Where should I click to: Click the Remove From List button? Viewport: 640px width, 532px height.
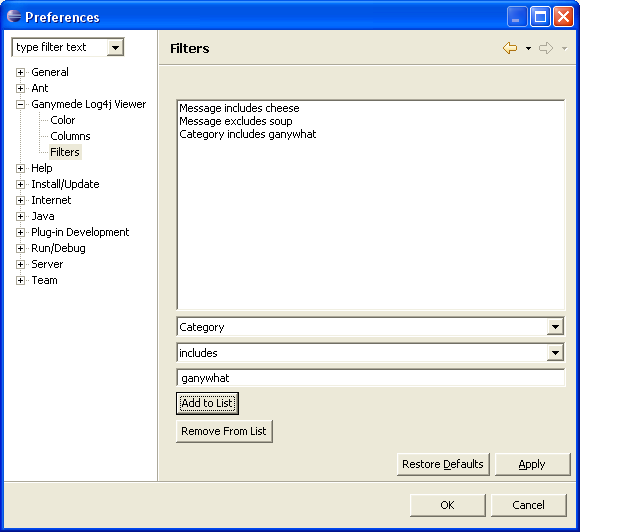coord(224,431)
